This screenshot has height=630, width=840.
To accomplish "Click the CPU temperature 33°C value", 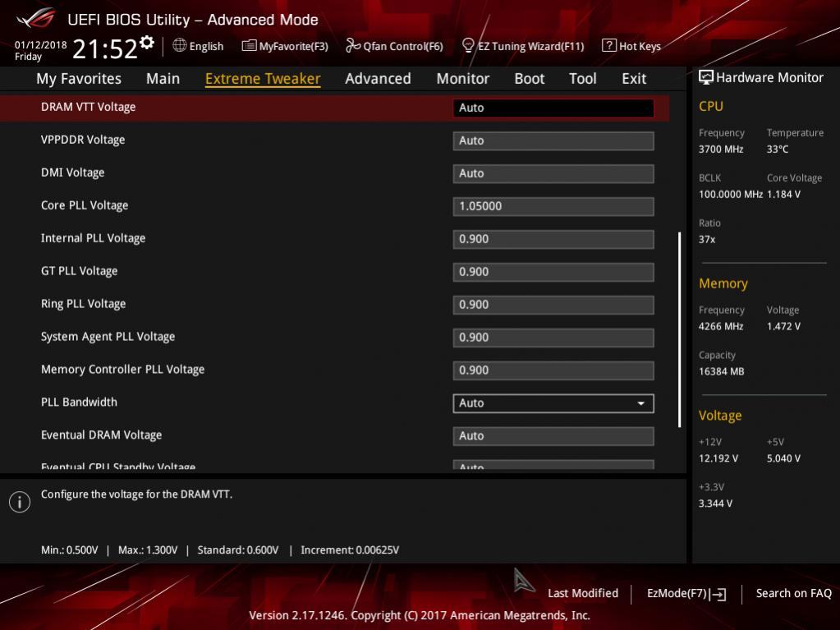I will [x=778, y=149].
